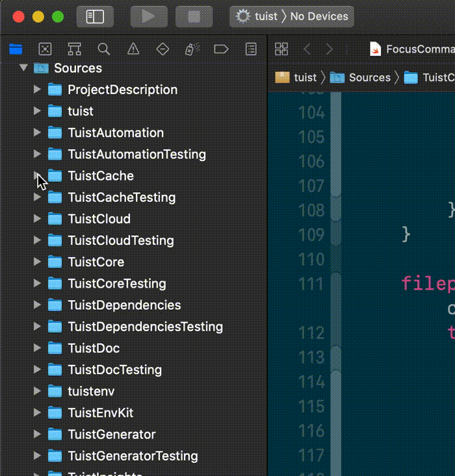Go back in editor history
This screenshot has height=476, width=455.
tap(307, 49)
